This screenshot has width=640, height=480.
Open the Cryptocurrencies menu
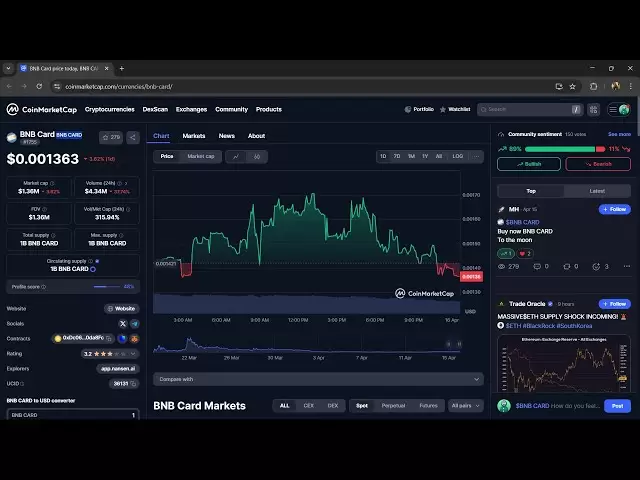(x=109, y=109)
